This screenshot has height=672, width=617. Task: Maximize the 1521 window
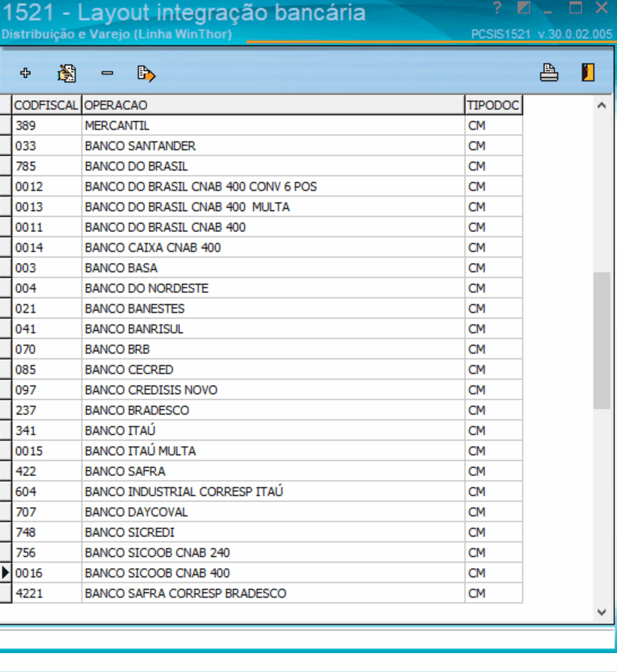pyautogui.click(x=576, y=8)
